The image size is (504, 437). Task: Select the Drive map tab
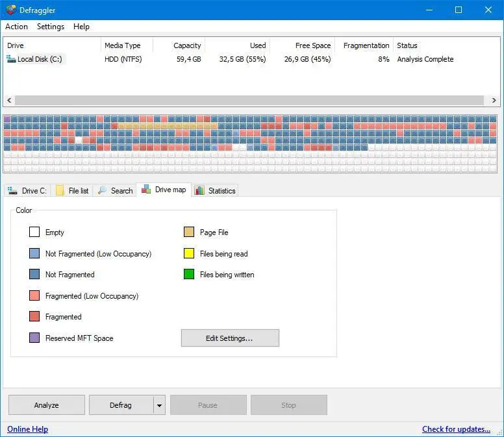[x=164, y=190]
